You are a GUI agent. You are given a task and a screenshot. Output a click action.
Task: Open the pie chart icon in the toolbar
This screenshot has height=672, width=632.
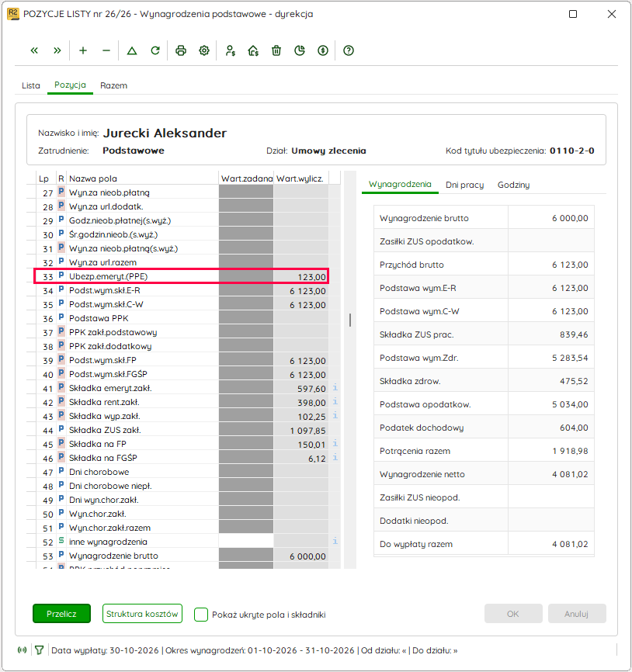[x=300, y=50]
